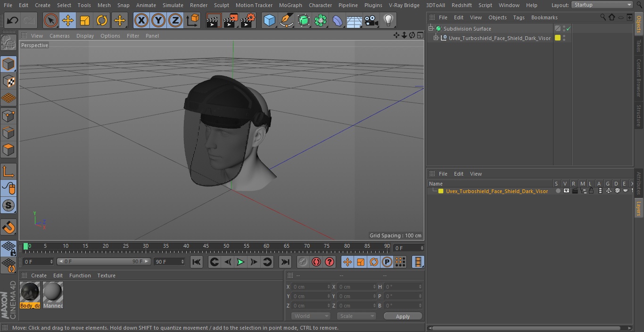
Task: Toggle the Y-axis lock
Action: [x=158, y=21]
